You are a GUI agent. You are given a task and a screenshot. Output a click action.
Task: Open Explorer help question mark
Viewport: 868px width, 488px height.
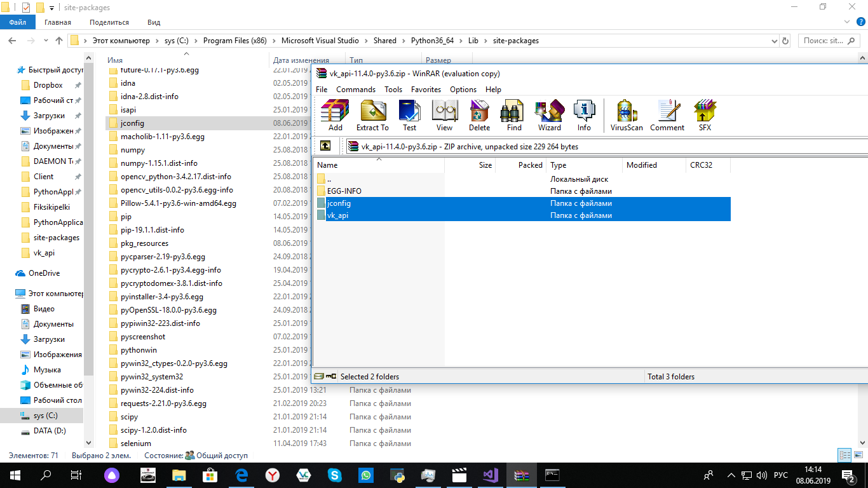tap(861, 22)
